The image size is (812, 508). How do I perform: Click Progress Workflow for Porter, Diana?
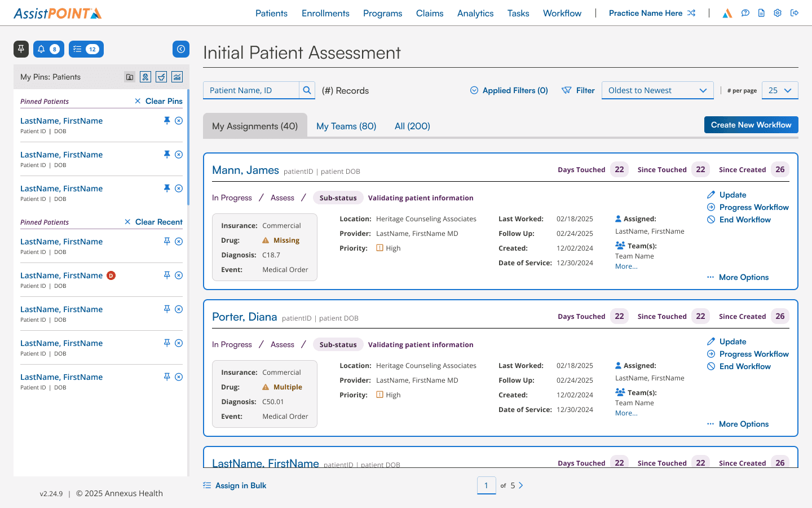click(748, 354)
